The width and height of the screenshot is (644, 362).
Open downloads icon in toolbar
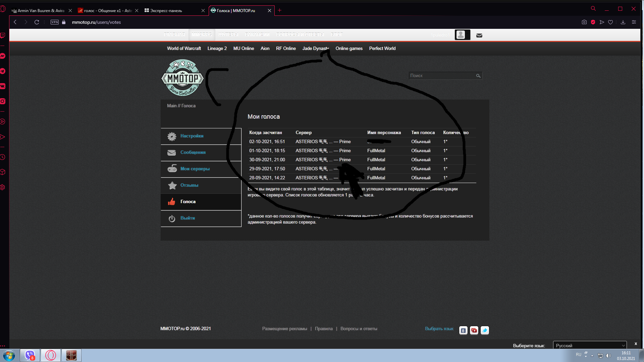click(623, 22)
